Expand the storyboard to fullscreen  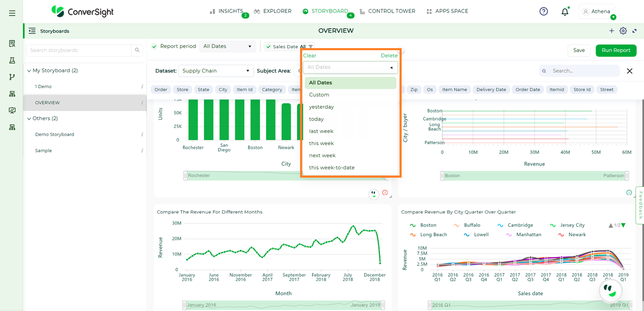click(634, 31)
